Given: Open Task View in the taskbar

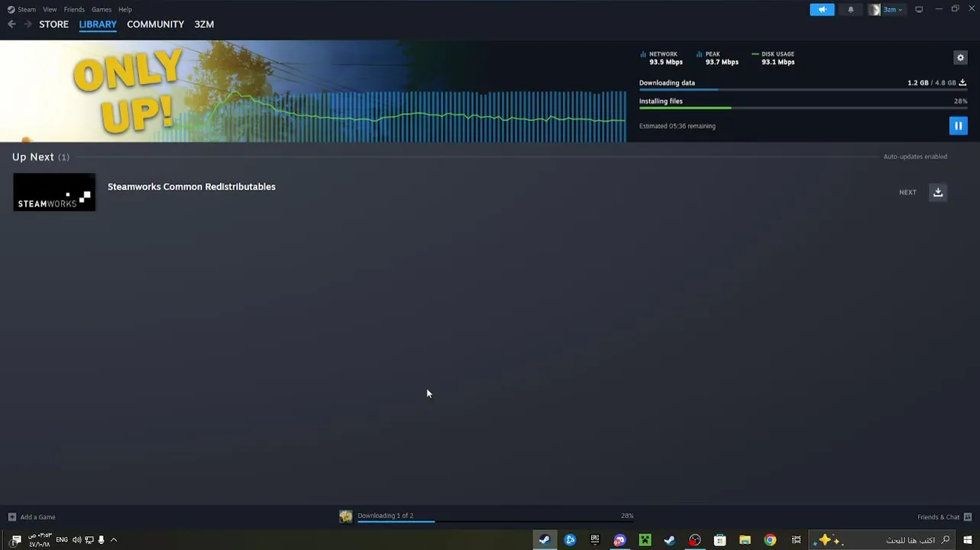Looking at the screenshot, I should (x=796, y=540).
